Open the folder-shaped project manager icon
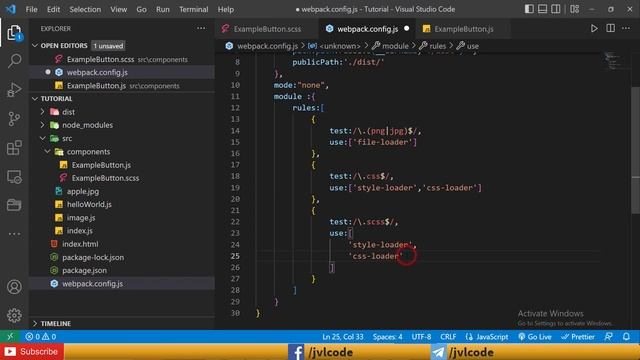 [x=14, y=205]
